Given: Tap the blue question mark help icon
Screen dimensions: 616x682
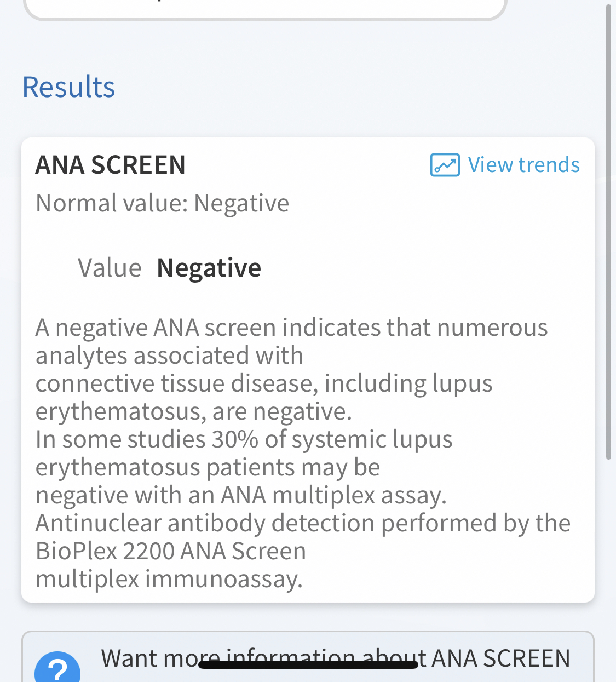Looking at the screenshot, I should [57, 668].
